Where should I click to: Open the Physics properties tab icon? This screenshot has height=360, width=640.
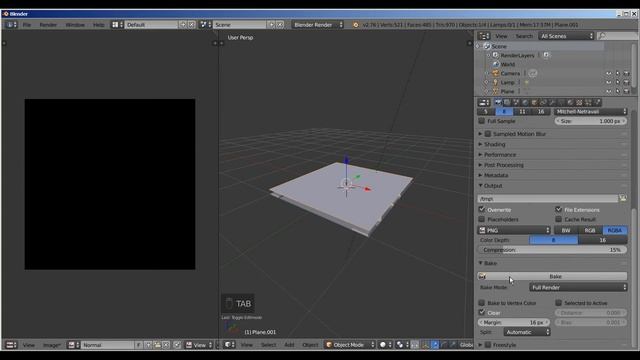pos(598,102)
